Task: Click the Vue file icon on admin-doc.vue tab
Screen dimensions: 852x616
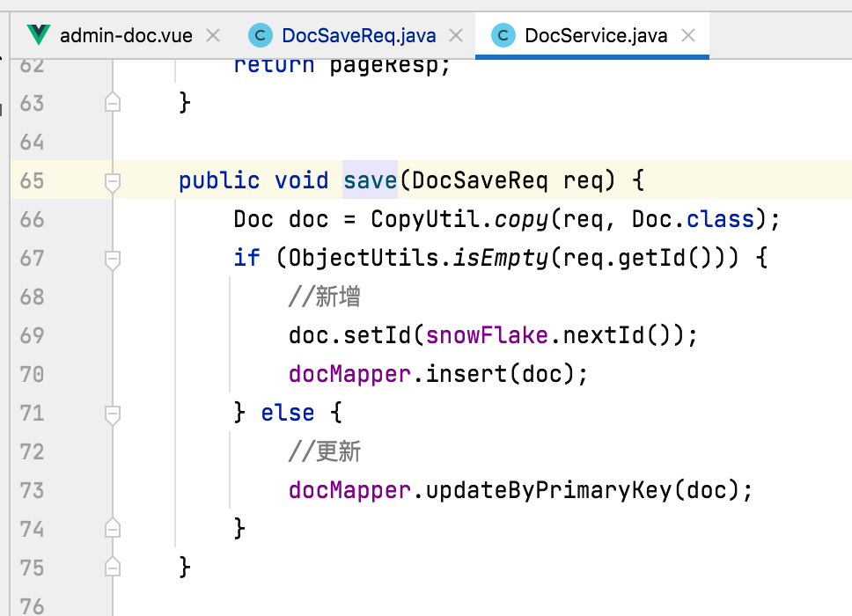Action: (x=39, y=35)
